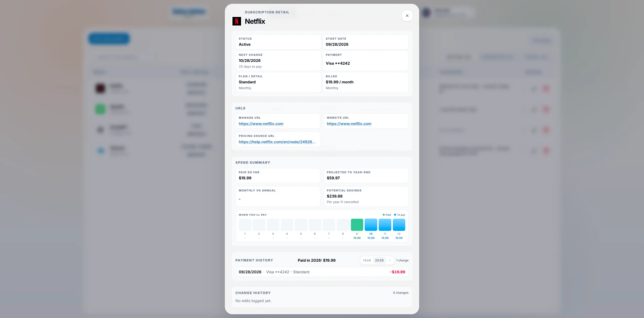Click the Projected to Year-End $59.97 value
Screen dimensions: 644x318
pos(333,178)
